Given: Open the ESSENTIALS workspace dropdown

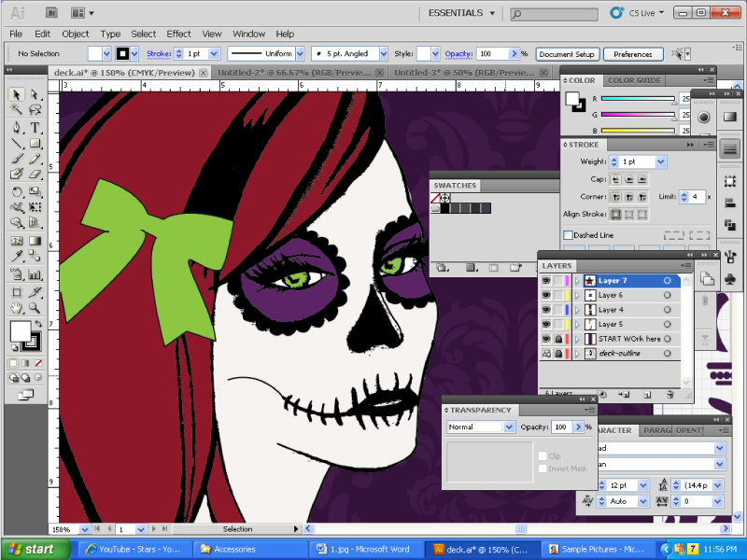Looking at the screenshot, I should point(461,13).
